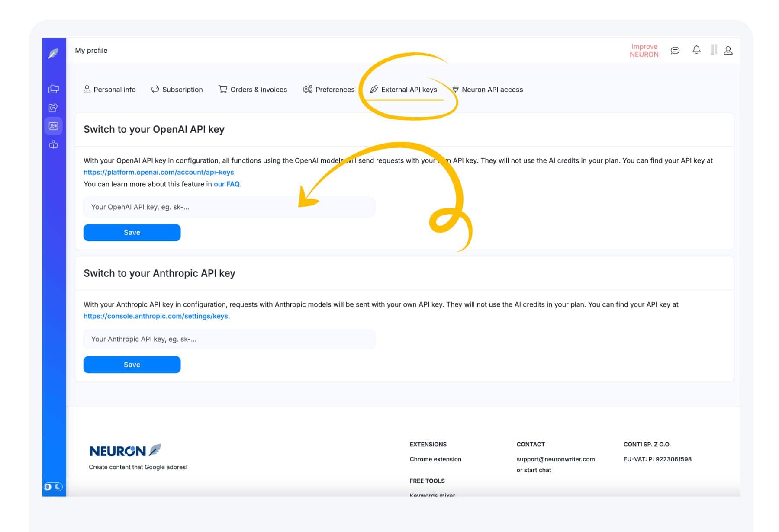Click 'EXTENSIONS' footer heading
The height and width of the screenshot is (532, 779).
click(428, 444)
